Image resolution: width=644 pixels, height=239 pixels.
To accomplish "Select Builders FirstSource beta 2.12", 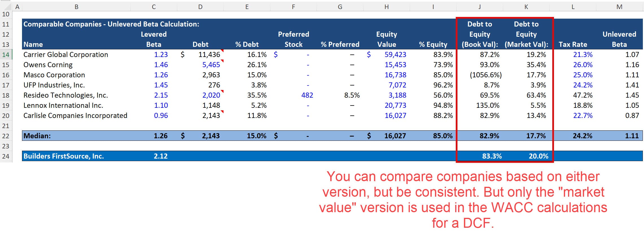I will pyautogui.click(x=161, y=156).
